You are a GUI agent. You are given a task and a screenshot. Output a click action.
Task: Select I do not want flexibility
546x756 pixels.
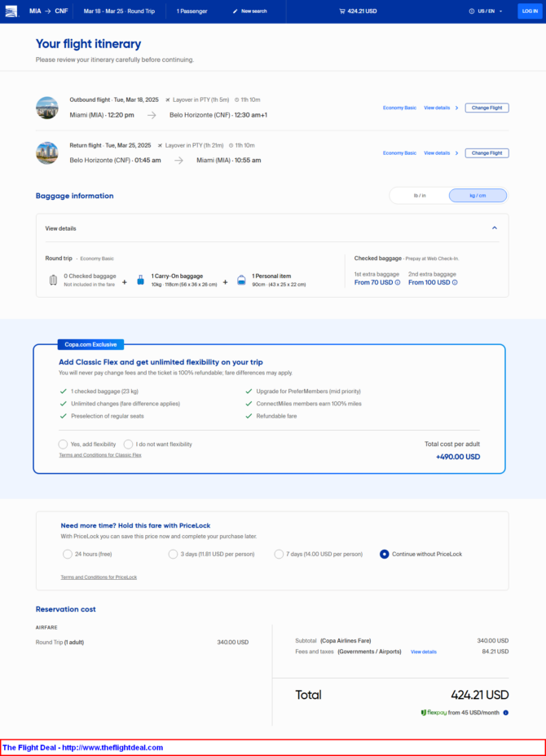click(128, 444)
